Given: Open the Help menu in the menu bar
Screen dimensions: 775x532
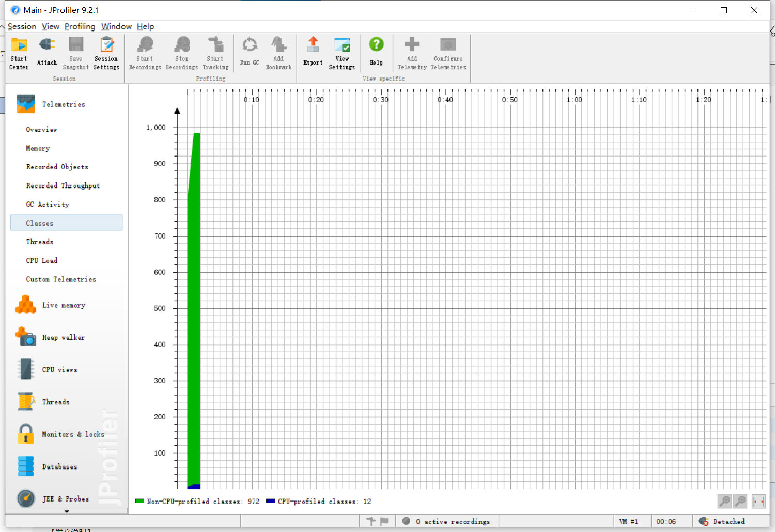Looking at the screenshot, I should [146, 26].
